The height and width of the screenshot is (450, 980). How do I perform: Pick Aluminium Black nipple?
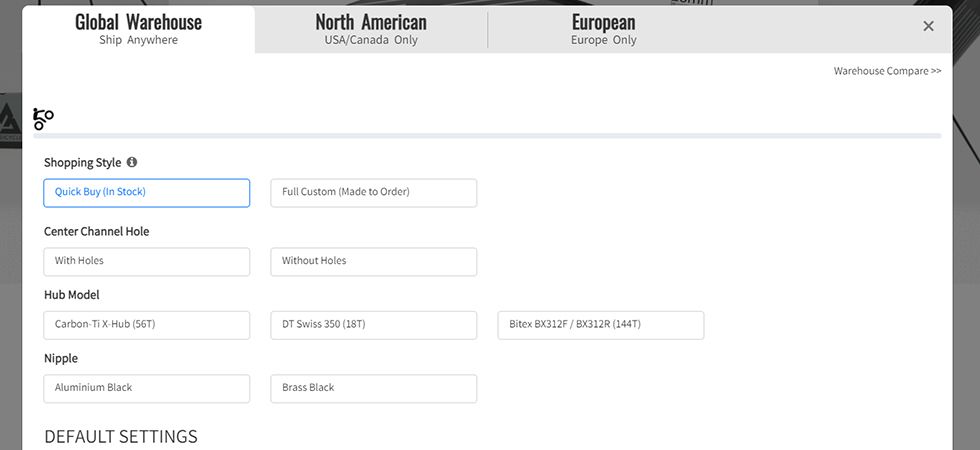[147, 389]
